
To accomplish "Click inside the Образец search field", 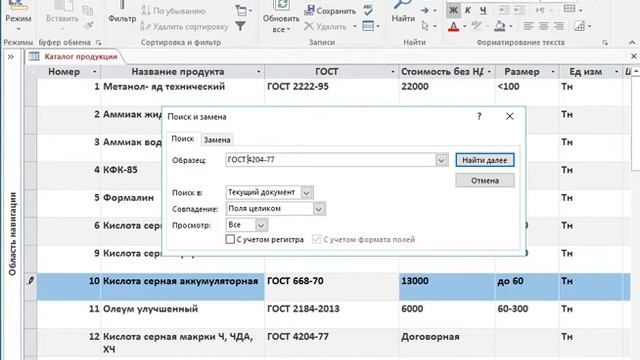I will point(331,160).
